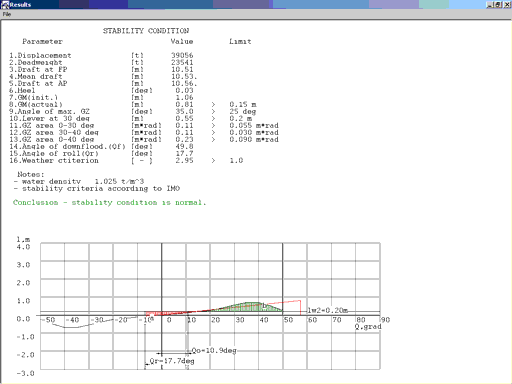512x384 pixels.
Task: Click the Q.grad axis label
Action: click(x=368, y=327)
